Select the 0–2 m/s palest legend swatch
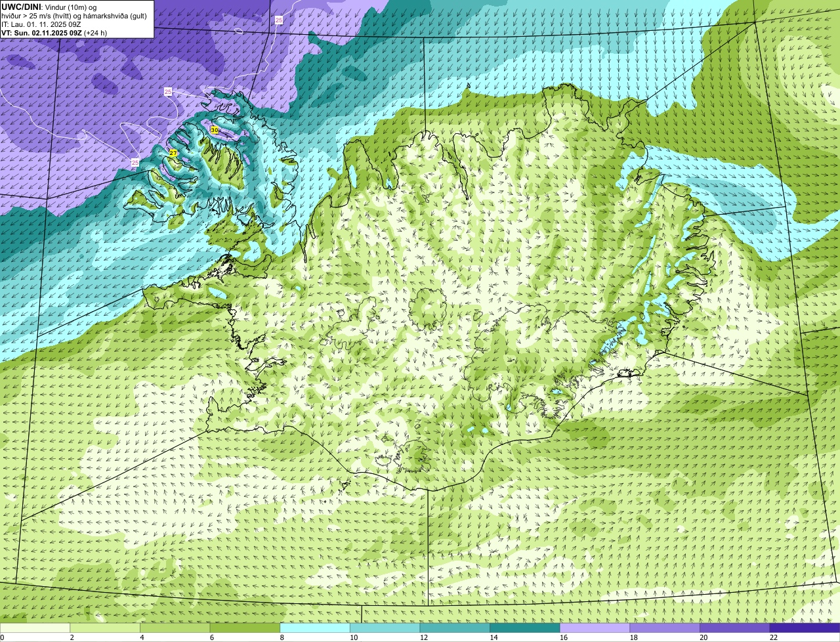840x642 pixels. pos(35,628)
